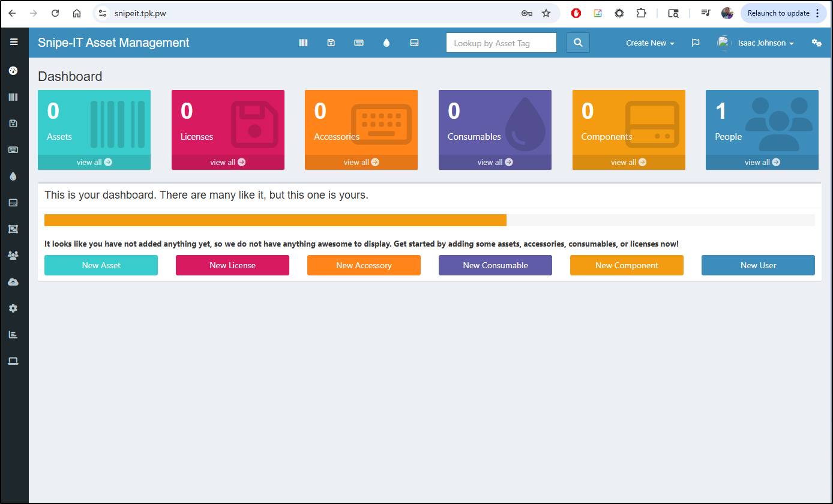This screenshot has width=833, height=504.
Task: Click the New Consumable button
Action: click(x=495, y=265)
